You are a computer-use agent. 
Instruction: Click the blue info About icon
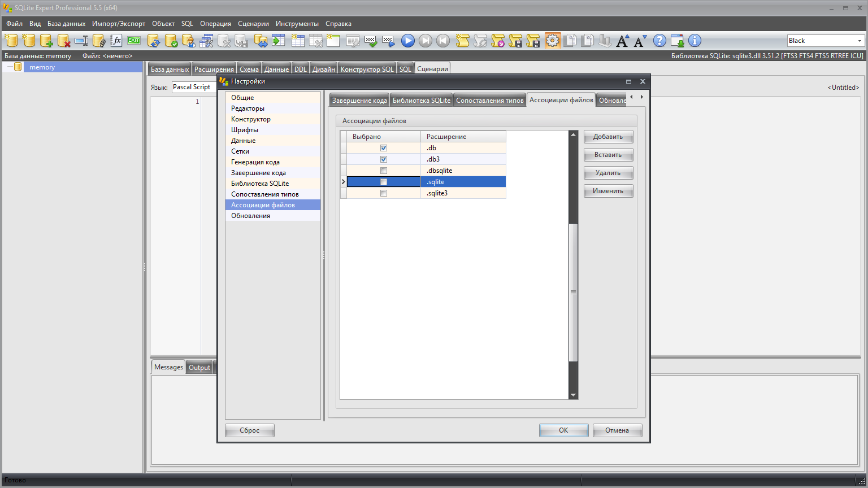(x=695, y=41)
